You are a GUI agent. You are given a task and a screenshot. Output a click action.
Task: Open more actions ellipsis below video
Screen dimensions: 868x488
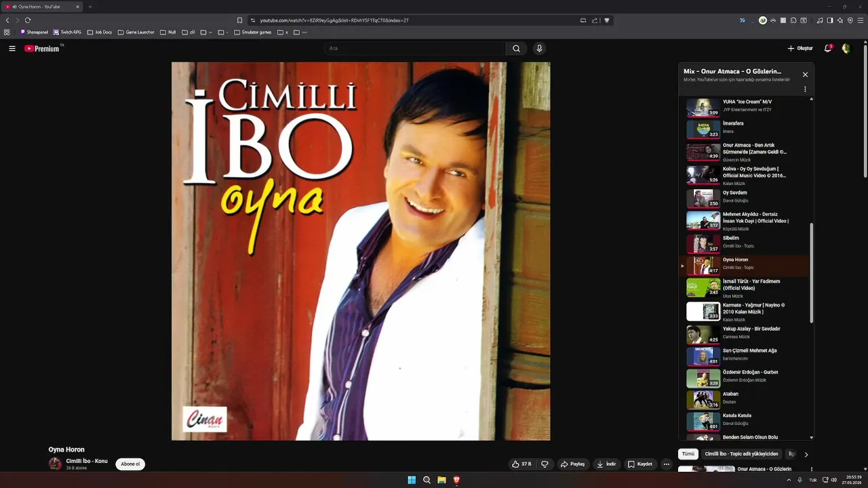[x=667, y=464]
